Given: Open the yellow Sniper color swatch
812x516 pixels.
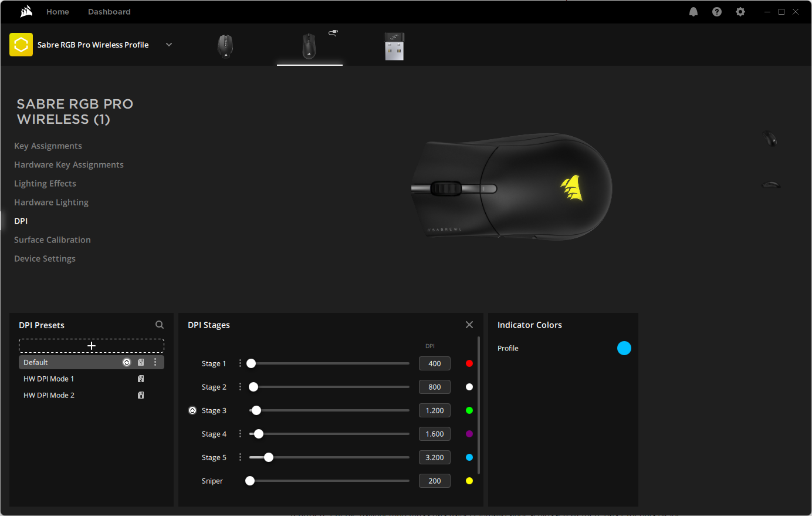Looking at the screenshot, I should click(469, 481).
